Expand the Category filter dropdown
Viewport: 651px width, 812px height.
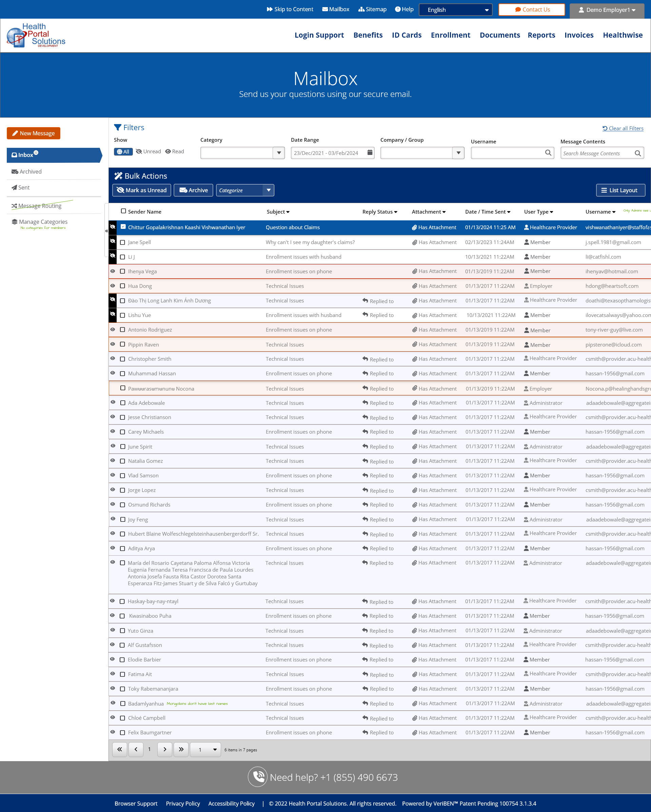coord(279,153)
